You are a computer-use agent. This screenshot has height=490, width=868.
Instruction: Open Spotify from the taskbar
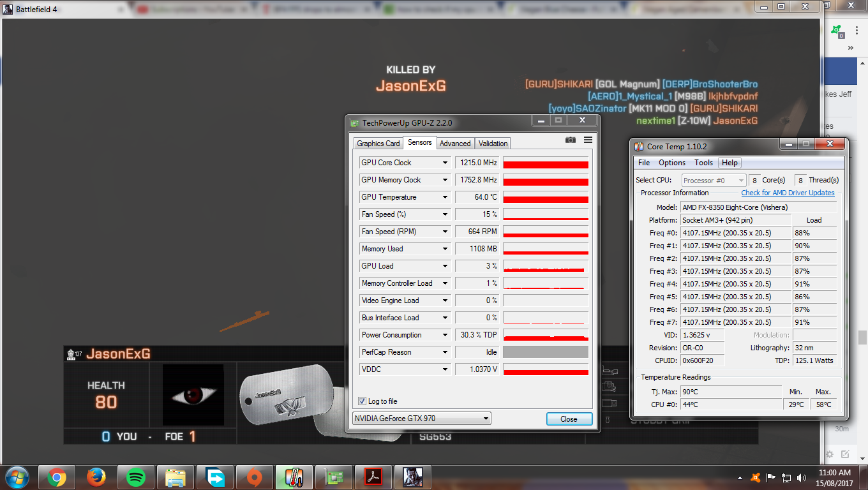coord(135,477)
